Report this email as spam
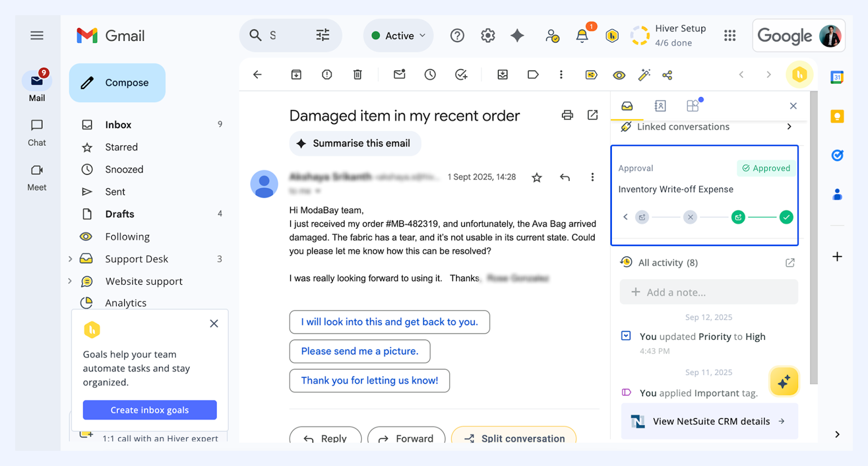 (x=327, y=75)
